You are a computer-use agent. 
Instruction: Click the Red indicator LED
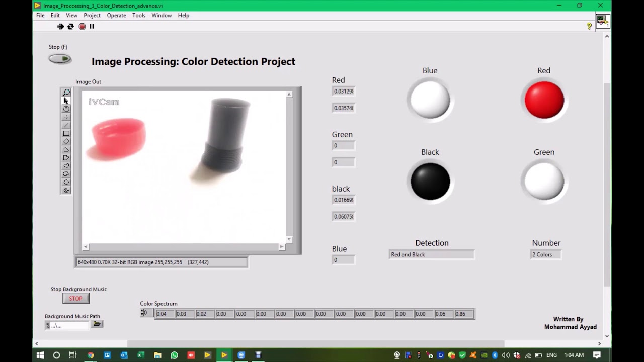pos(544,100)
